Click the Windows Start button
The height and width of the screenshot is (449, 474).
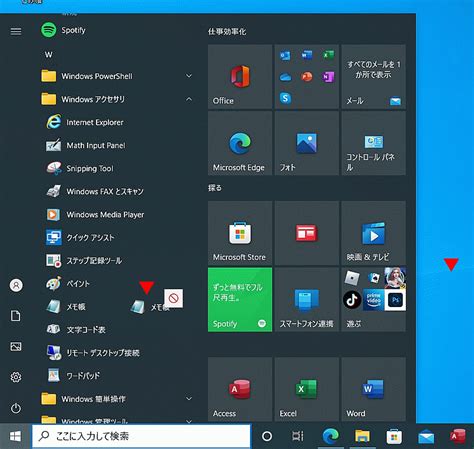15,436
